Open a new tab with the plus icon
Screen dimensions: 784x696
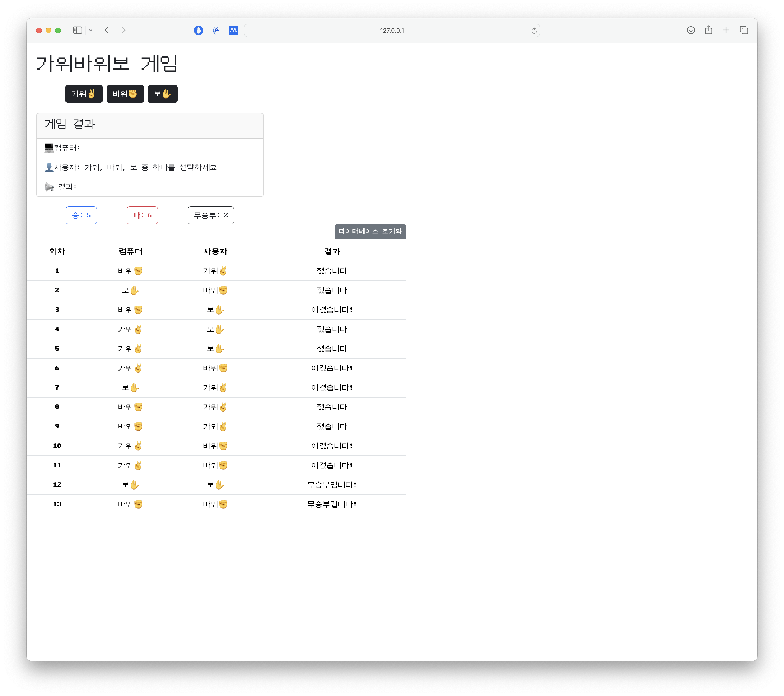pyautogui.click(x=726, y=30)
